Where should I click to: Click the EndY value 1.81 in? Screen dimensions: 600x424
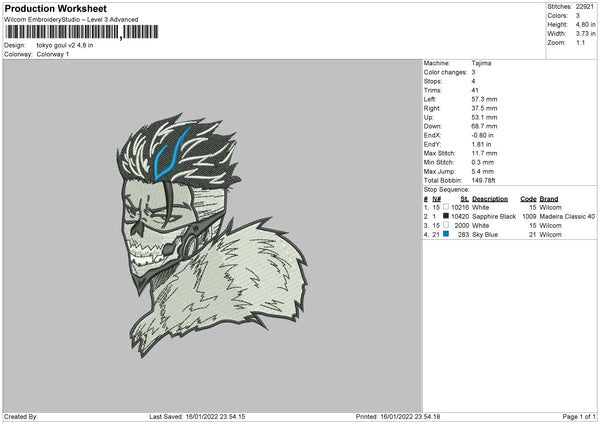pyautogui.click(x=481, y=145)
